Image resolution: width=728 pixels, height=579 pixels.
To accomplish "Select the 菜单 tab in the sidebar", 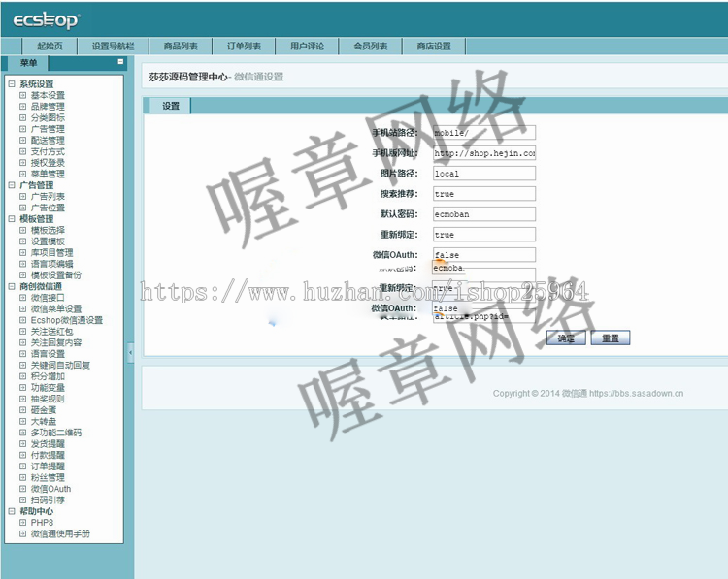I will [x=28, y=63].
